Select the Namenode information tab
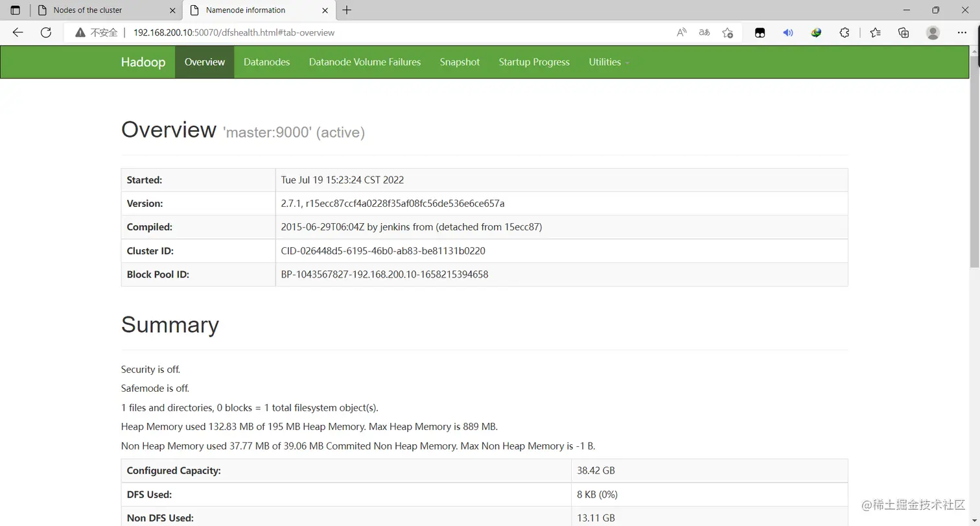This screenshot has height=526, width=980. 259,10
